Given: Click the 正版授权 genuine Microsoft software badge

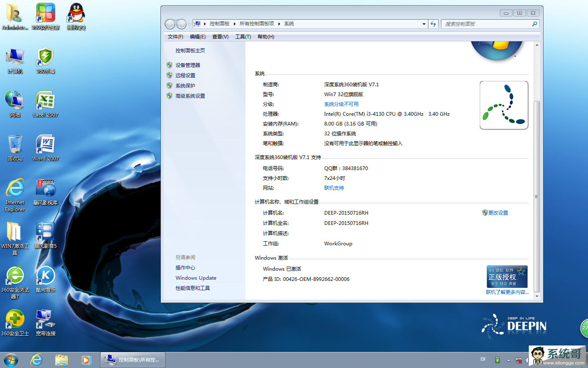Looking at the screenshot, I should (x=507, y=276).
